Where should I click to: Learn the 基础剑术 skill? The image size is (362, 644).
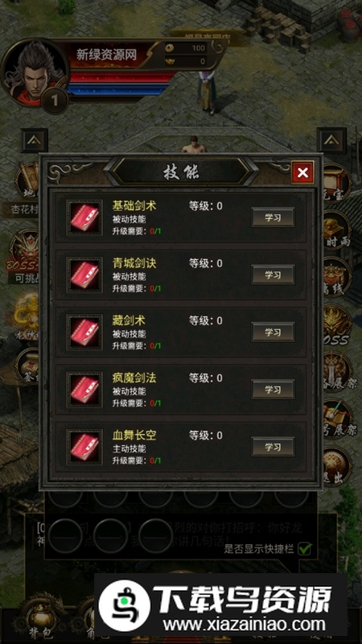pos(273,217)
